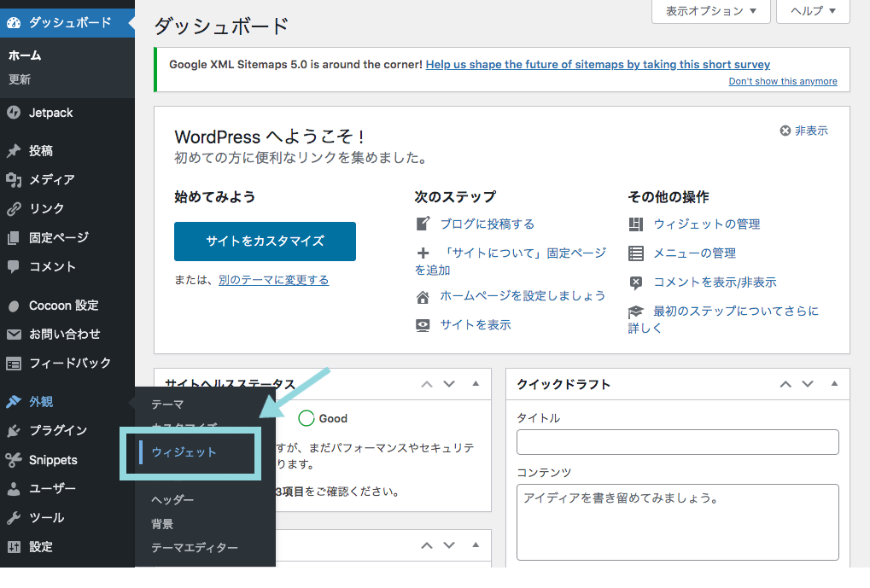Image resolution: width=870 pixels, height=588 pixels.
Task: Select テーマエディター in the 外観 submenu
Action: pos(195,548)
